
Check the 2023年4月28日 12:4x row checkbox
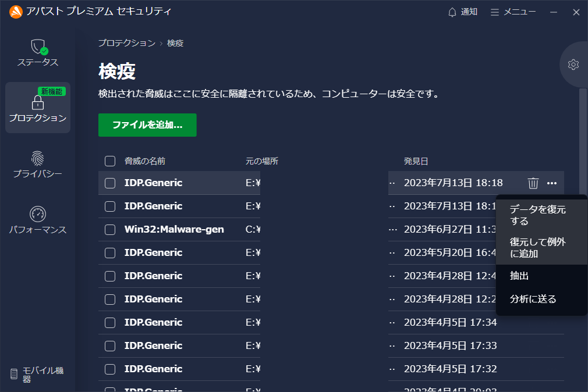(x=110, y=276)
